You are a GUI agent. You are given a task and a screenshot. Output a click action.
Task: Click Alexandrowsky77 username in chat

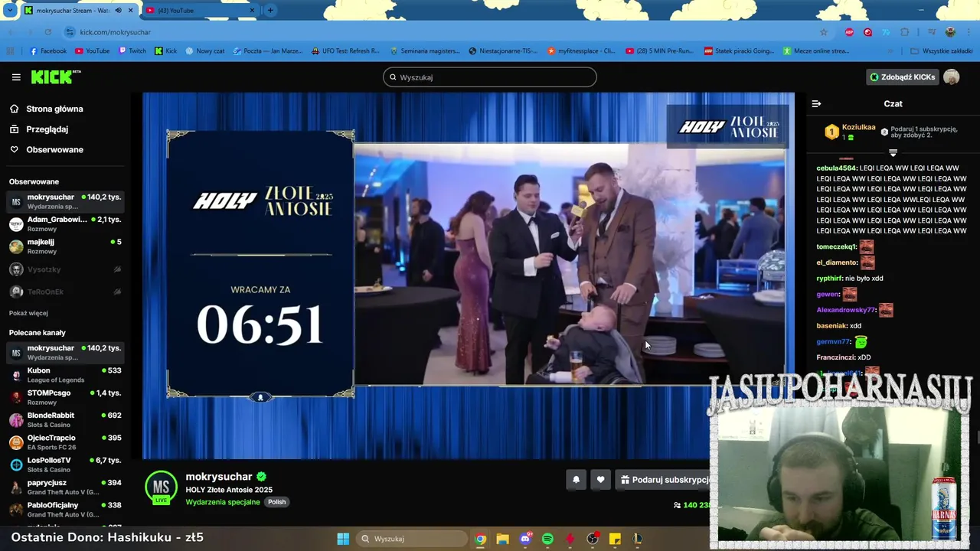click(x=846, y=310)
